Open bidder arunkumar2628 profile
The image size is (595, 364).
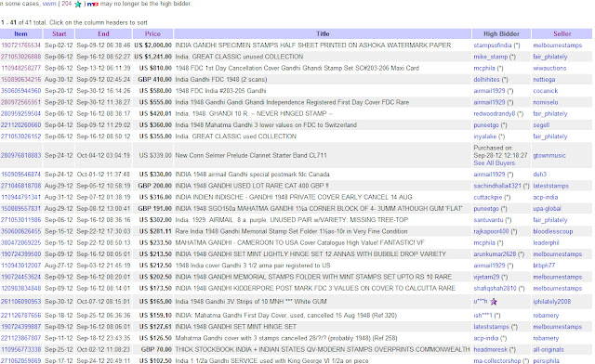[495, 254]
